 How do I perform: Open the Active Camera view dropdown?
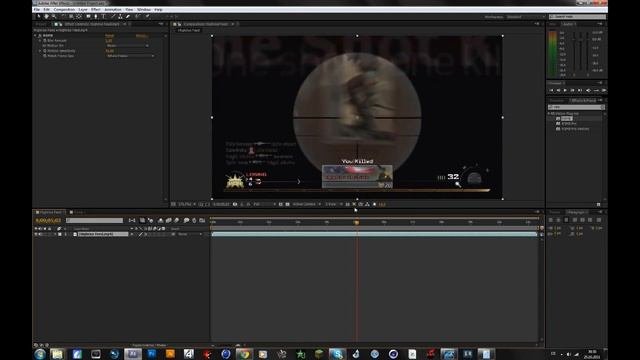click(307, 204)
